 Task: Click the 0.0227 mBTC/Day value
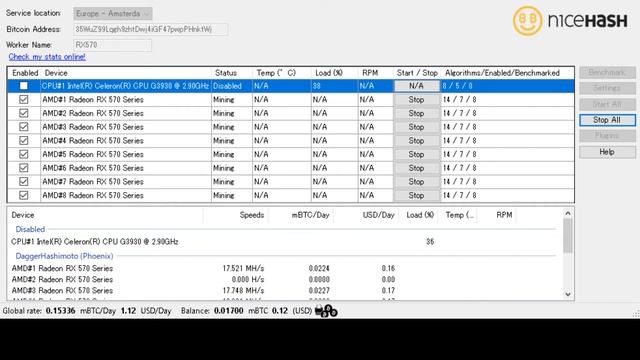coord(319,290)
